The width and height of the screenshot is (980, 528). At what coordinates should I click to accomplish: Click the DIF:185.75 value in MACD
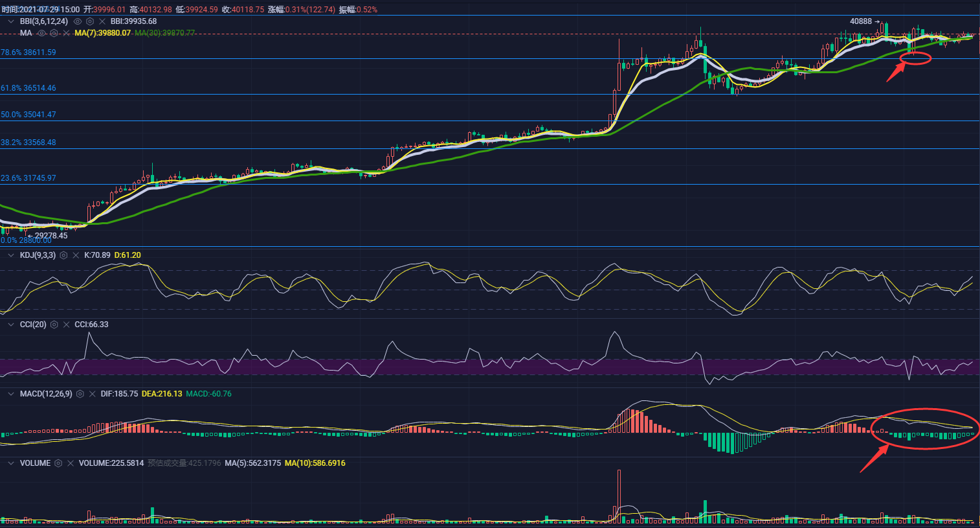point(119,394)
